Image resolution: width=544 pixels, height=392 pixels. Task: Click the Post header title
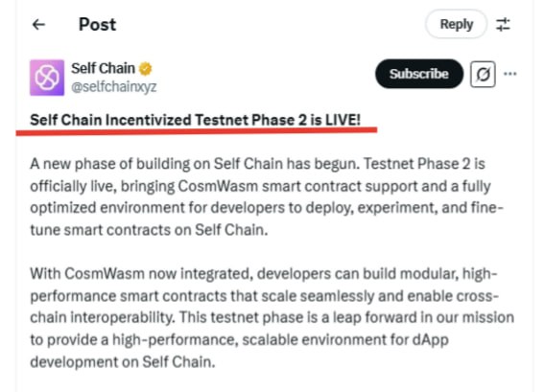point(97,25)
